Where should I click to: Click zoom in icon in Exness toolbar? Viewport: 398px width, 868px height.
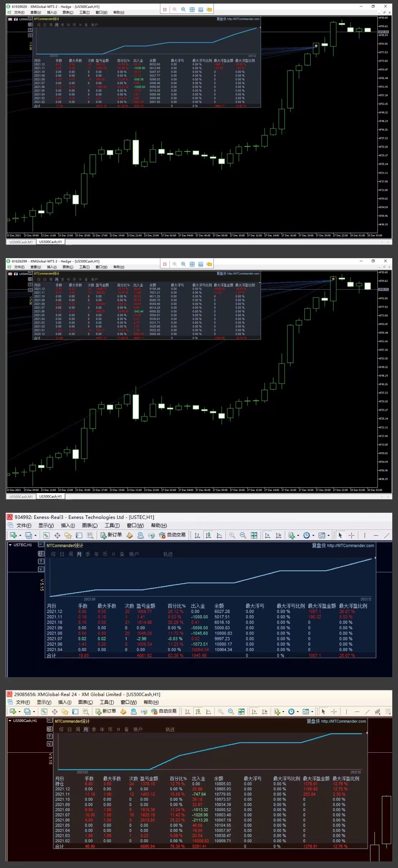[x=232, y=535]
